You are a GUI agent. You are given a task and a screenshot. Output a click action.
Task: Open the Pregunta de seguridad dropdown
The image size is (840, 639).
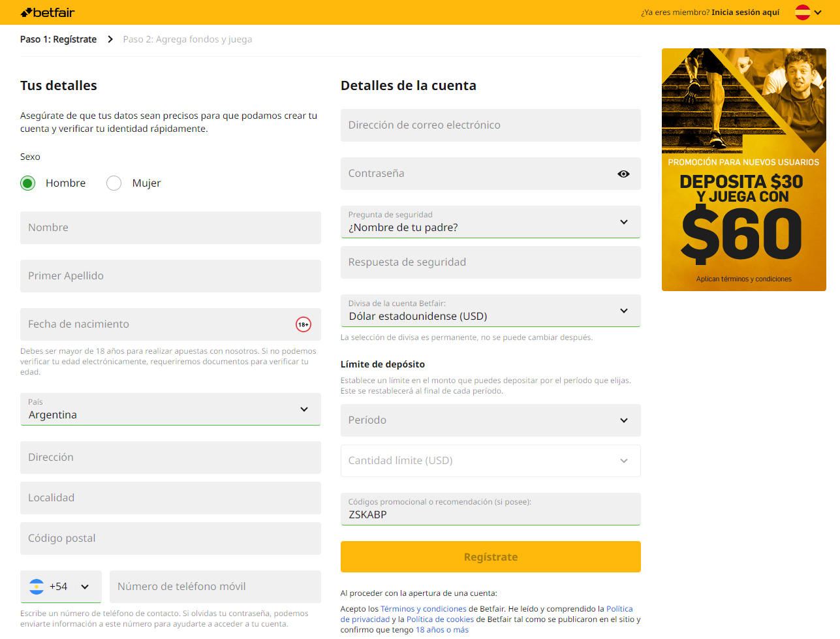pyautogui.click(x=491, y=222)
